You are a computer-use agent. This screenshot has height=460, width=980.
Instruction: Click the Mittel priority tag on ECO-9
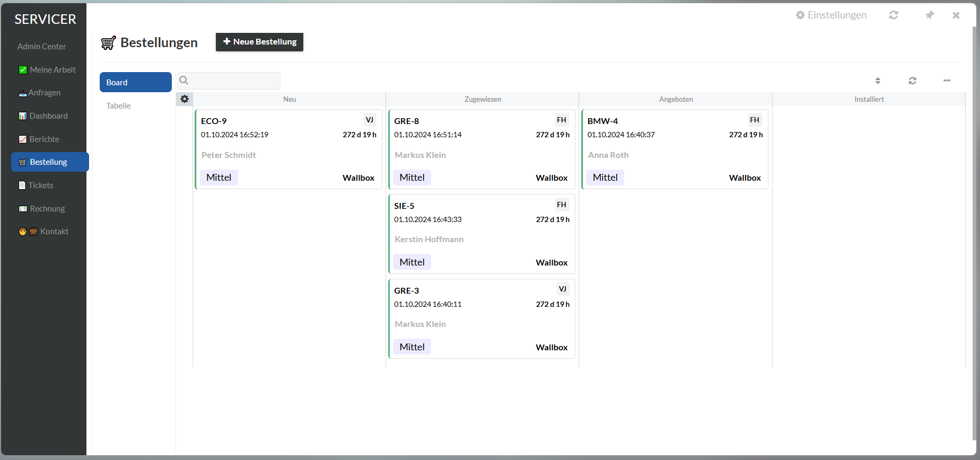tap(218, 178)
